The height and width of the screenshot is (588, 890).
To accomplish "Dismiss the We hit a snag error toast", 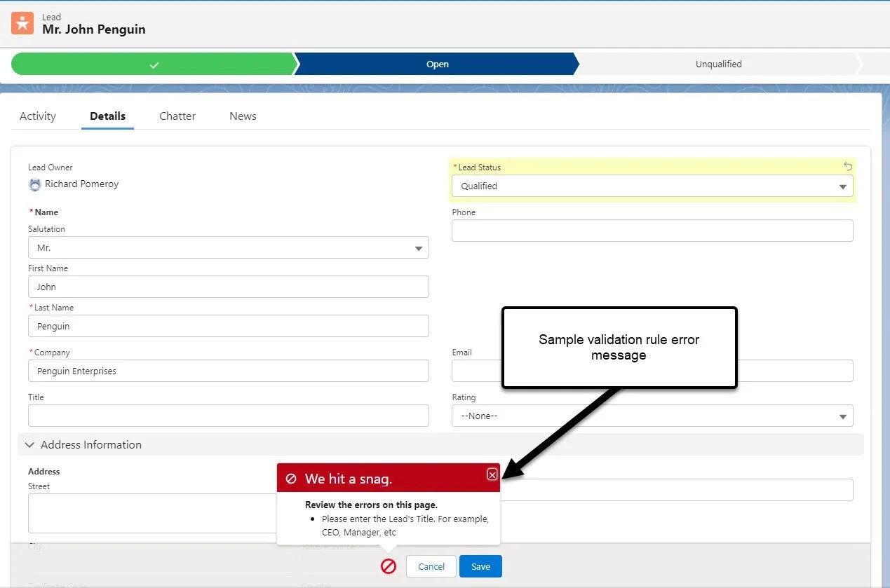I will click(492, 474).
